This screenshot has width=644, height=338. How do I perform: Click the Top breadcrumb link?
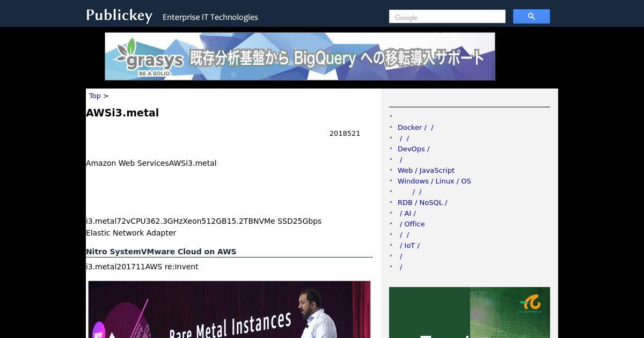click(95, 96)
